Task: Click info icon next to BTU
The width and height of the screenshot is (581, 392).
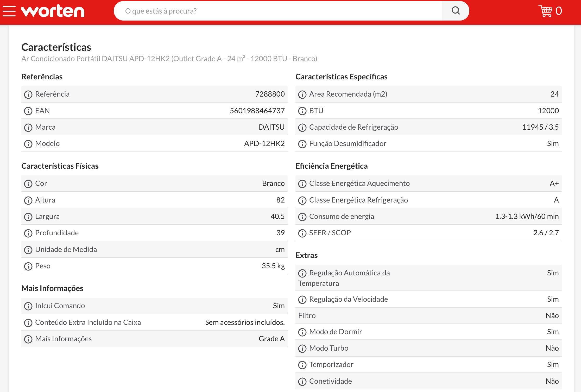Action: (x=302, y=111)
